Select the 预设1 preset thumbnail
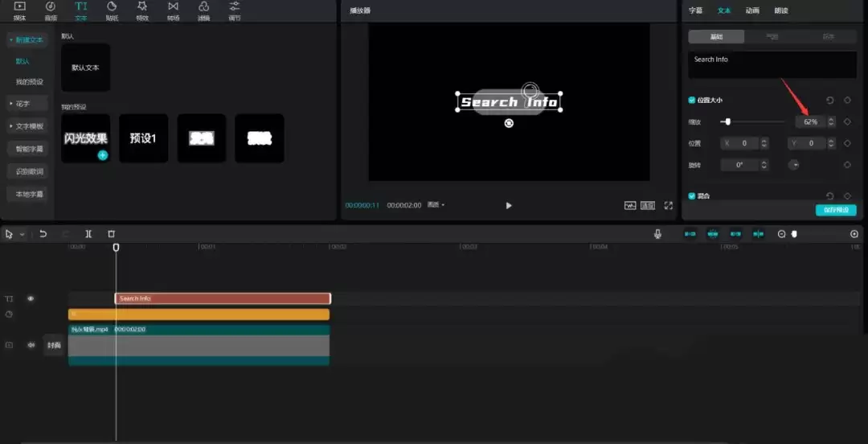The image size is (868, 444). coord(143,138)
